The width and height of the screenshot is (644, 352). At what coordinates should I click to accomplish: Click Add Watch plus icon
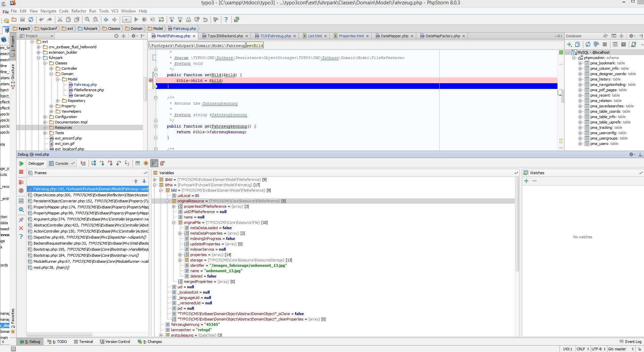(526, 181)
